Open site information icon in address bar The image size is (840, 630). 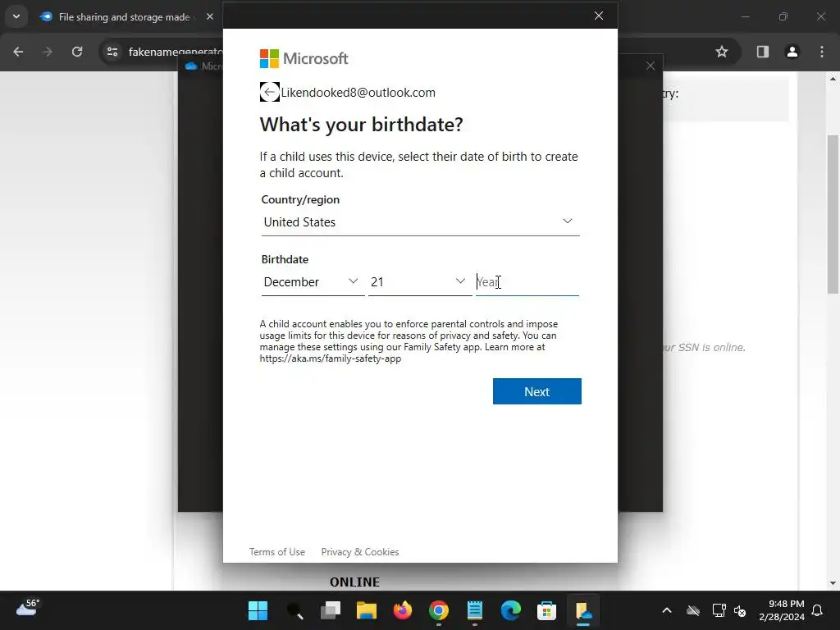pyautogui.click(x=112, y=52)
